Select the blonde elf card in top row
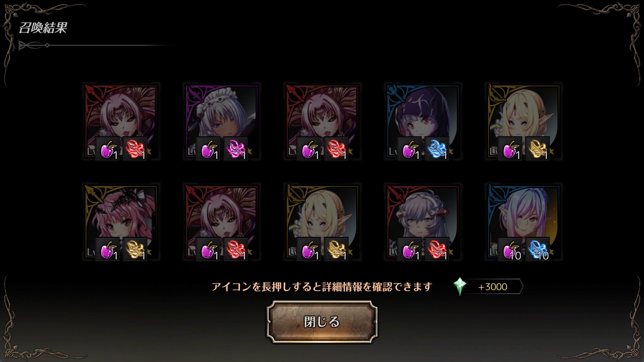 (523, 121)
